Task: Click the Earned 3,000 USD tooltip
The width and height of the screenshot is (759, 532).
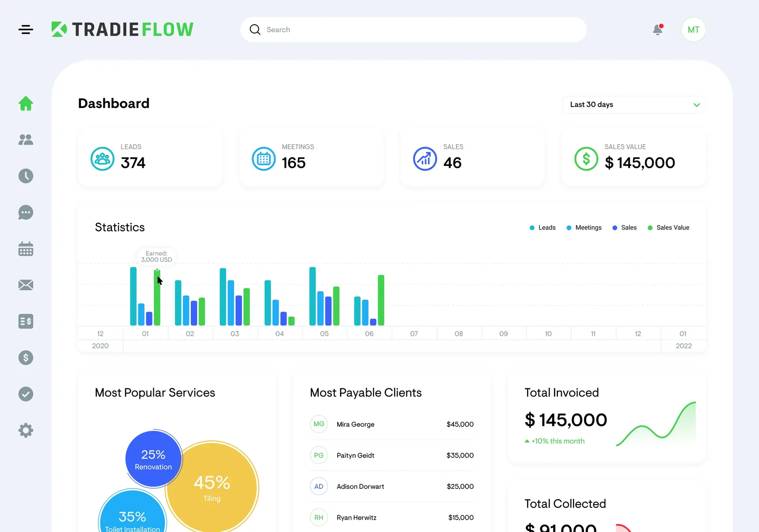Action: [157, 257]
